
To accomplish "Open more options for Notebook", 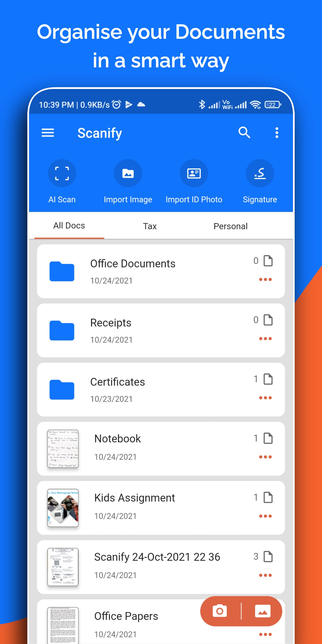I will click(x=265, y=457).
